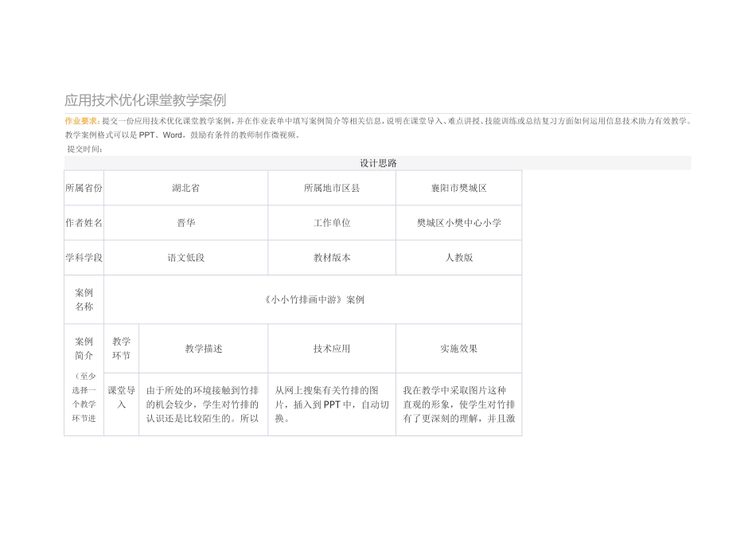756x535 pixels.
Task: Select 樊城区小樊中心小学 cell
Action: [458, 222]
